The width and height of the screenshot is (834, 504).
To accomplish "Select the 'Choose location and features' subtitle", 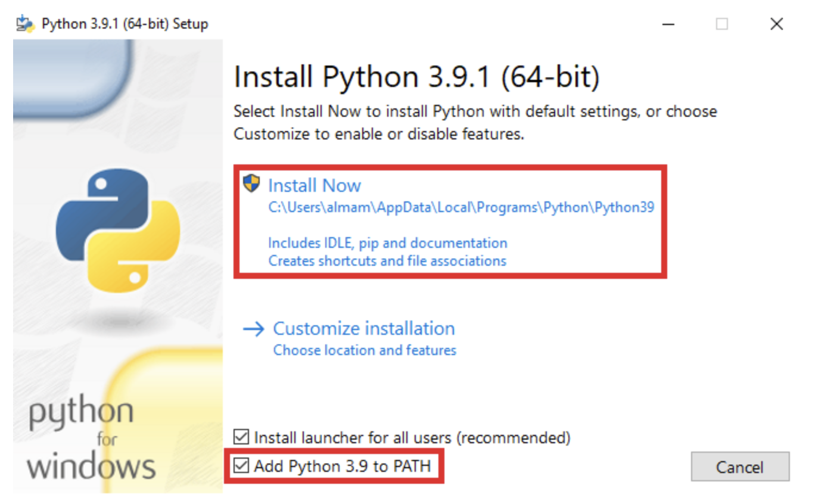I will 365,350.
